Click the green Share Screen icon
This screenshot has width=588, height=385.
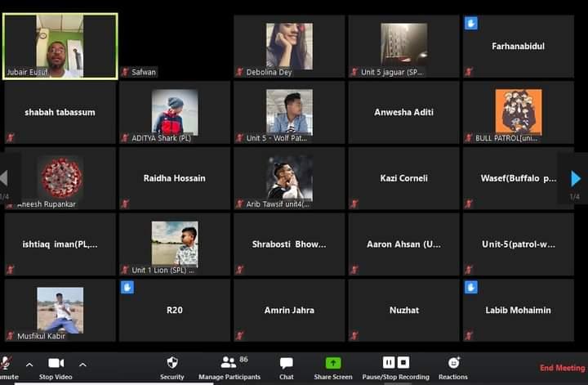pyautogui.click(x=333, y=363)
